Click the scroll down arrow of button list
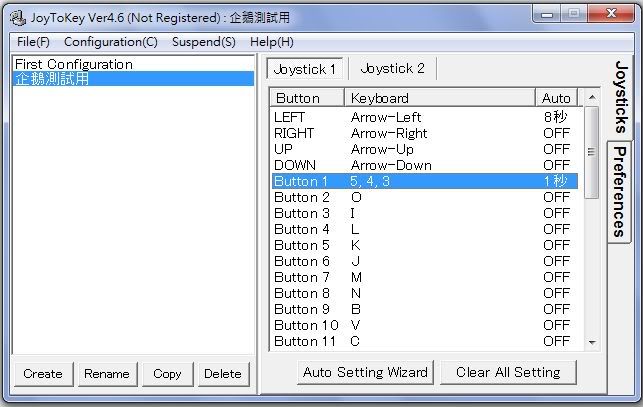643x407 pixels. point(592,343)
